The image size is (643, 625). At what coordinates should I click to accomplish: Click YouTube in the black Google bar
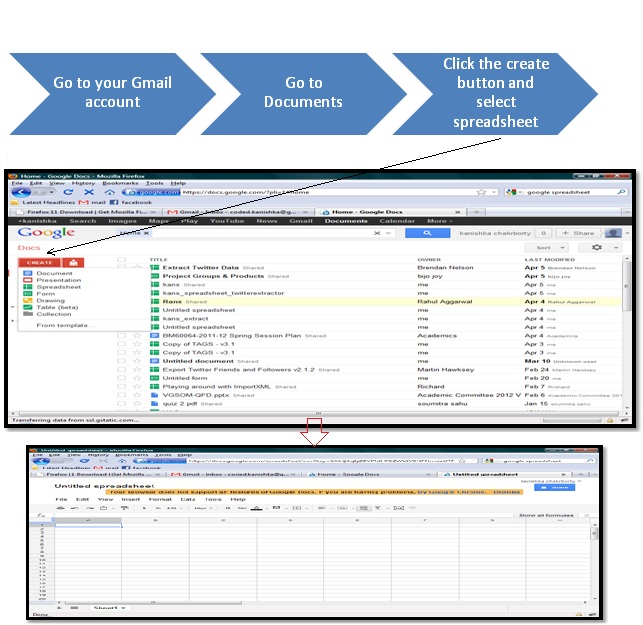click(227, 221)
